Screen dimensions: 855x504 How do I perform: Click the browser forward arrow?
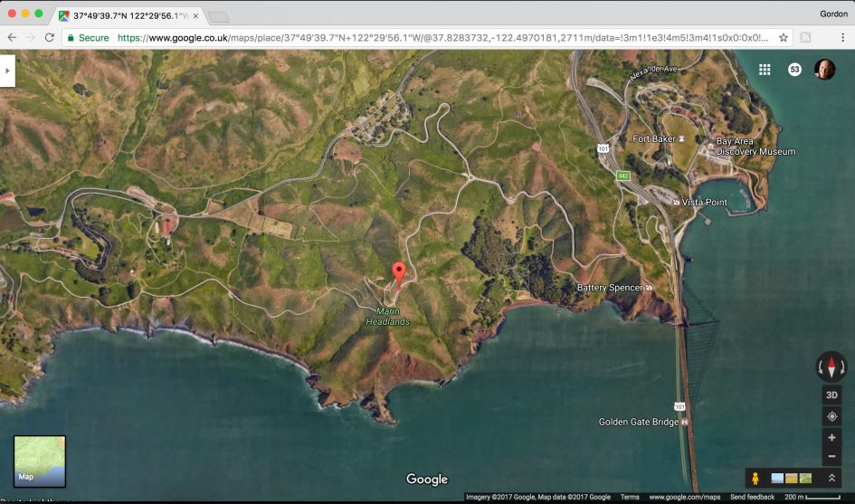31,38
